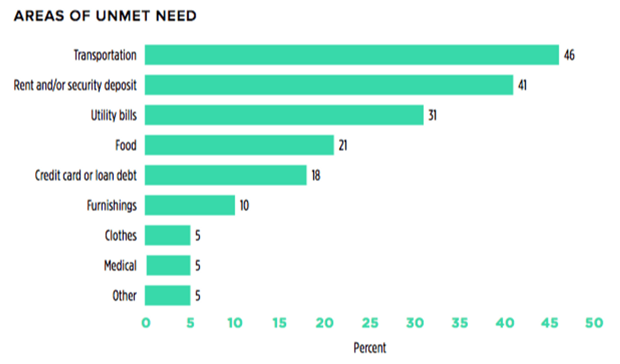
Task: Click the 50 tick label on the axis
Action: [x=595, y=323]
